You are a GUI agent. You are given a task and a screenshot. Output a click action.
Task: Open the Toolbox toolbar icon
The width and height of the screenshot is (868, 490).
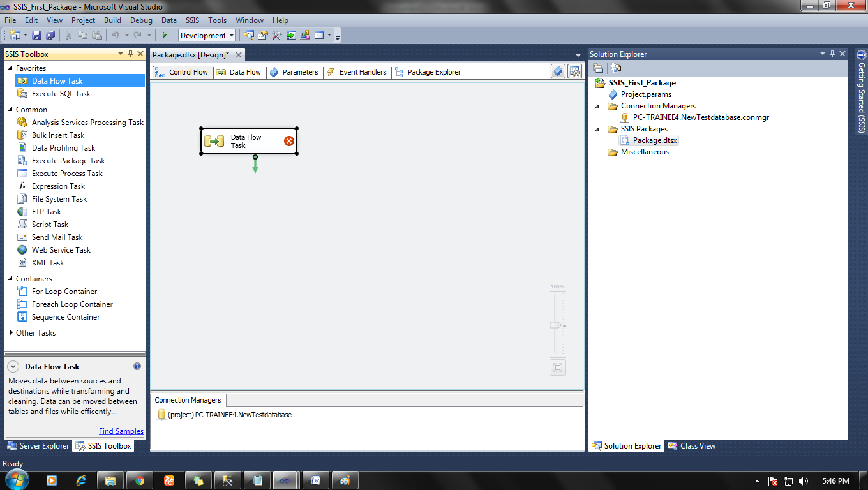point(277,35)
